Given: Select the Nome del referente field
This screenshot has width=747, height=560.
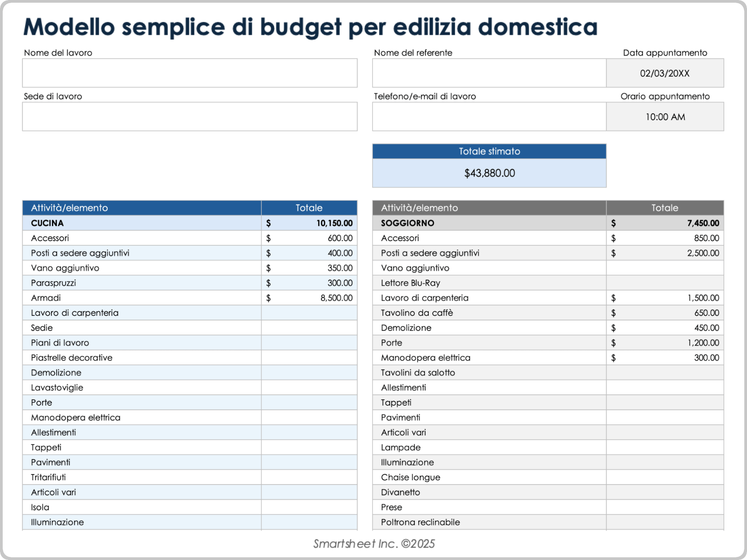Looking at the screenshot, I should point(489,73).
